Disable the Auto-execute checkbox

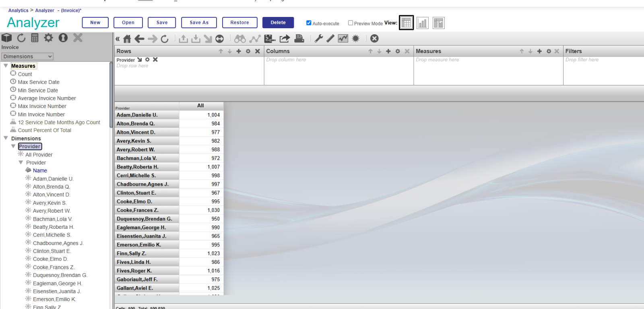[x=309, y=23]
